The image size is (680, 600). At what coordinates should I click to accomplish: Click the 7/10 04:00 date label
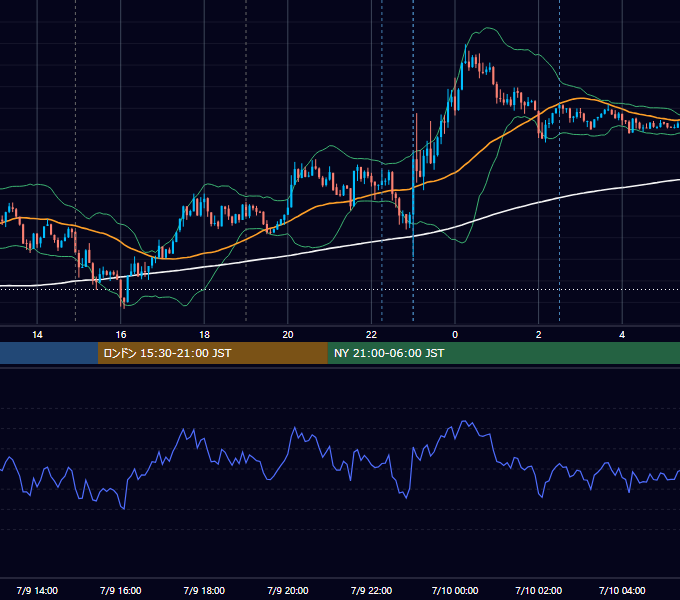click(x=622, y=590)
